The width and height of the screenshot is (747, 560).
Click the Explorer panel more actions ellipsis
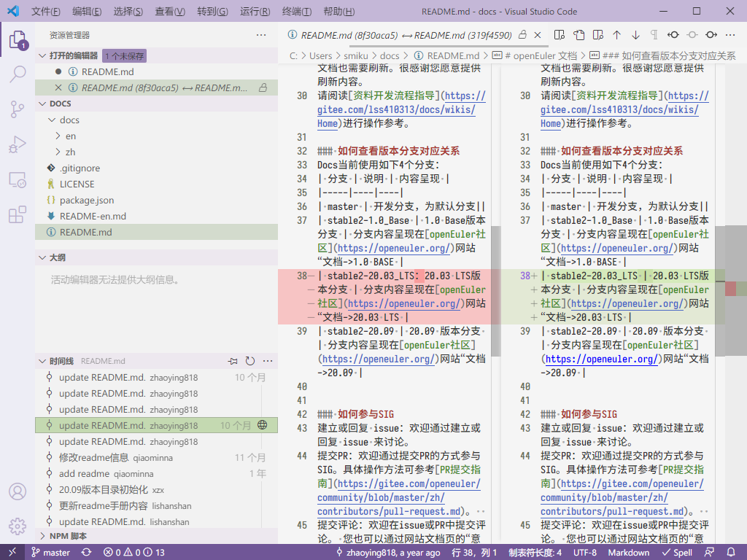[261, 35]
